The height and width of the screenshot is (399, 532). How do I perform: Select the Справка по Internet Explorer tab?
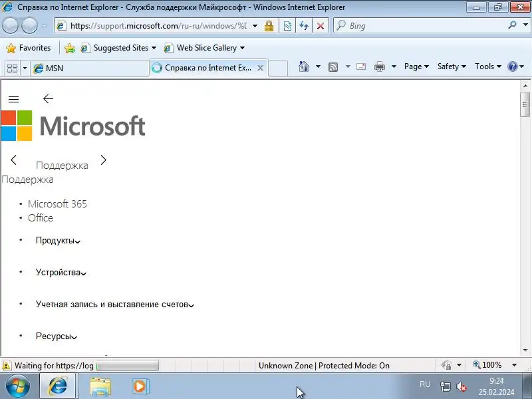click(x=203, y=68)
